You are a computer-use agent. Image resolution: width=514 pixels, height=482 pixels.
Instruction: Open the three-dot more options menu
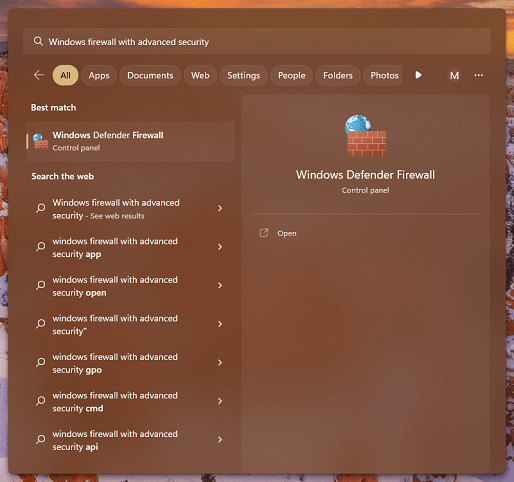click(479, 75)
